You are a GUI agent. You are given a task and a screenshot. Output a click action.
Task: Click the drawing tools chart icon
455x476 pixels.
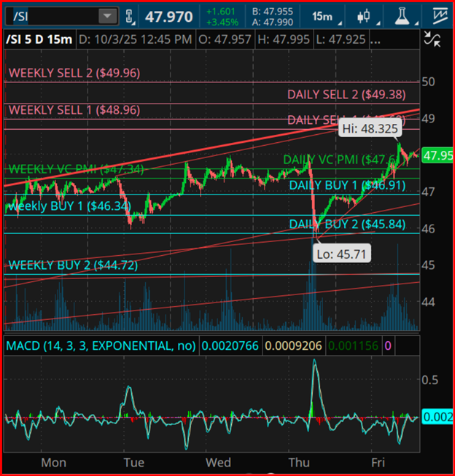coord(440,16)
